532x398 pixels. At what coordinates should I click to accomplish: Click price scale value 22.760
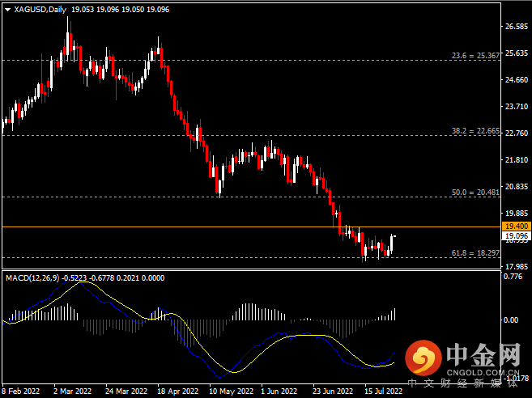(x=517, y=133)
